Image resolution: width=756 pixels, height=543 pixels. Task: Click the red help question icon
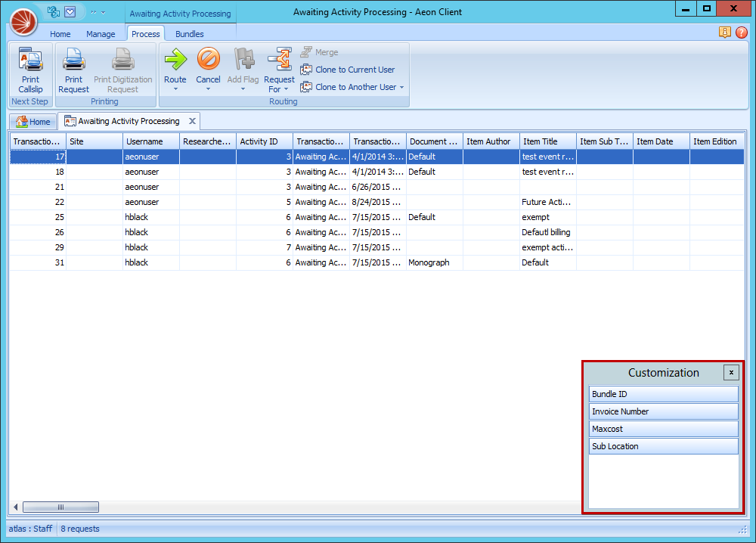tap(741, 33)
